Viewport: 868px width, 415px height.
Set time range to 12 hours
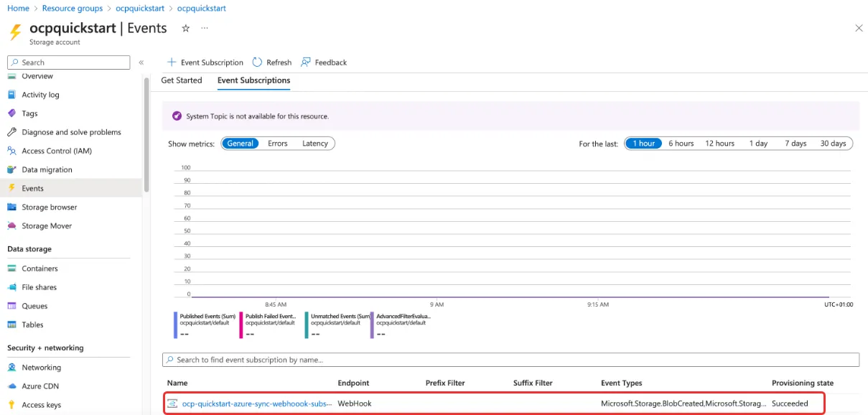(x=720, y=144)
